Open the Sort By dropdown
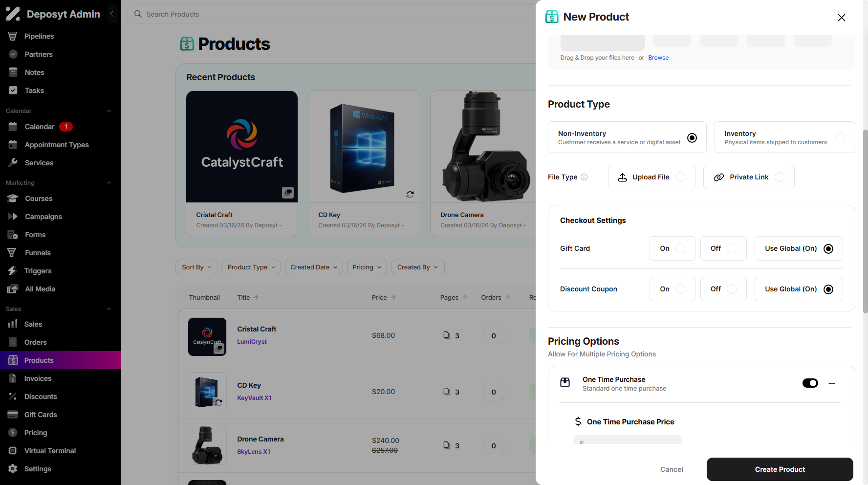 pyautogui.click(x=196, y=267)
